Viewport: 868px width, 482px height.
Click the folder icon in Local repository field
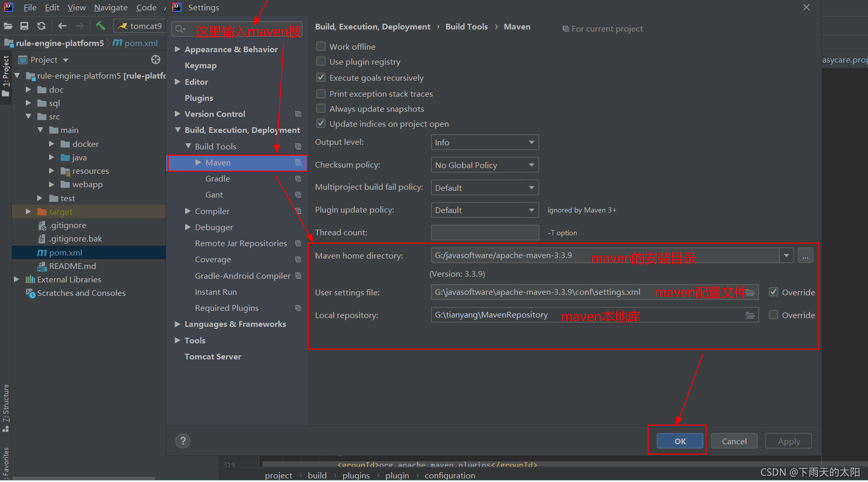click(750, 315)
